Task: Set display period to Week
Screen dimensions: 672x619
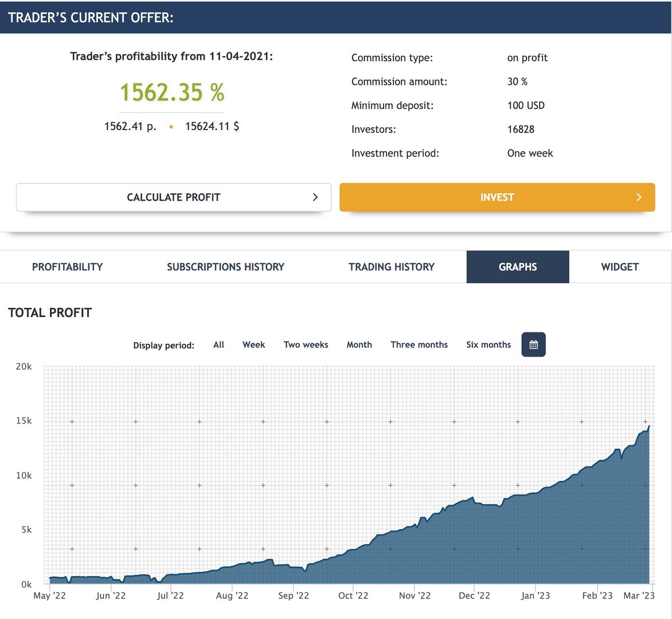Action: [253, 345]
